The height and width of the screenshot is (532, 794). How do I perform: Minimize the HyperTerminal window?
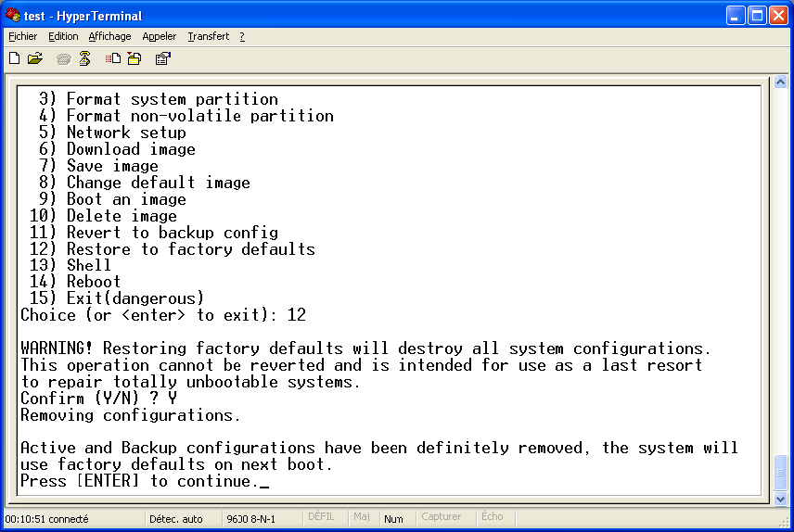point(735,16)
